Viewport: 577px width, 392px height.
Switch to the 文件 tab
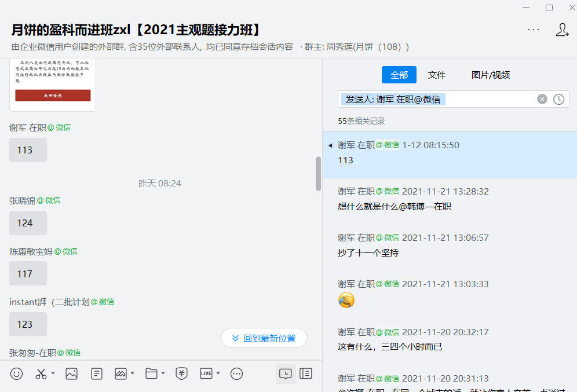pos(436,75)
